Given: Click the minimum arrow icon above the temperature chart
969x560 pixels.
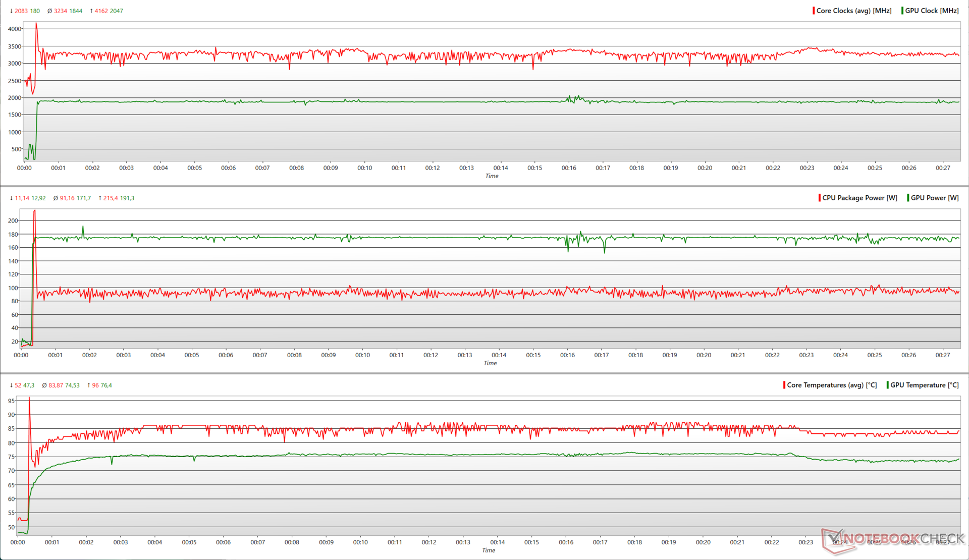Looking at the screenshot, I should (11, 385).
